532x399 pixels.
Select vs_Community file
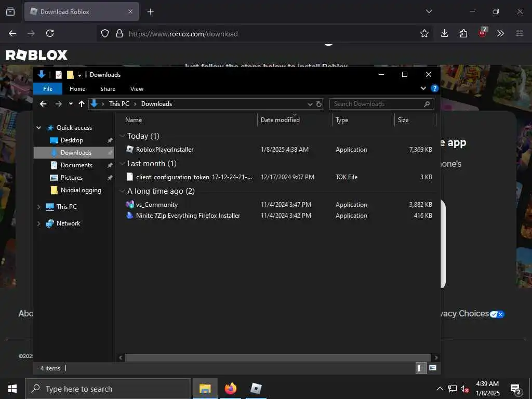[279, 205]
